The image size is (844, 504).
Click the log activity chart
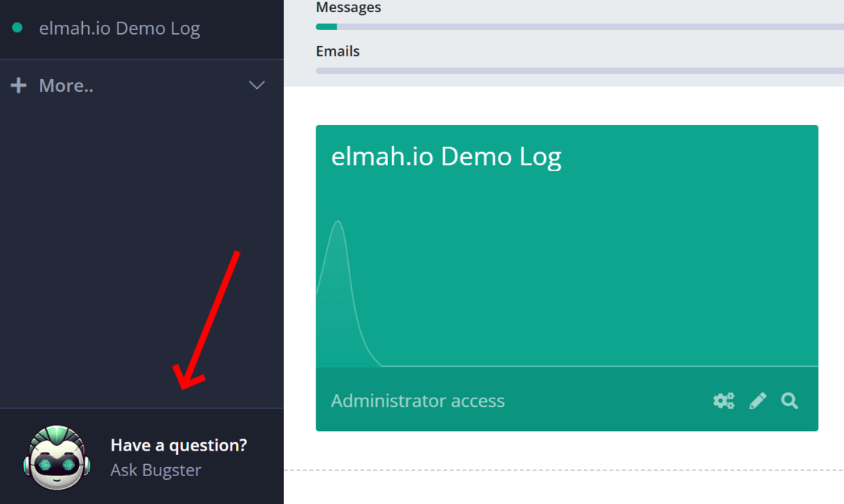567,293
